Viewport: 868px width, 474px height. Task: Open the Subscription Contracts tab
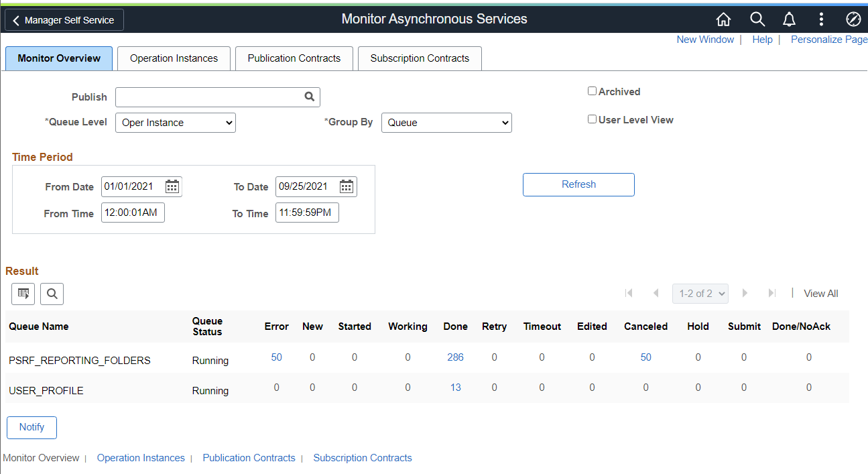point(420,58)
